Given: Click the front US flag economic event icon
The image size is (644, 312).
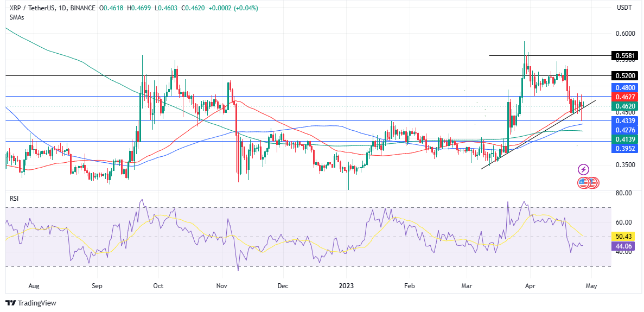Looking at the screenshot, I should coord(583,183).
